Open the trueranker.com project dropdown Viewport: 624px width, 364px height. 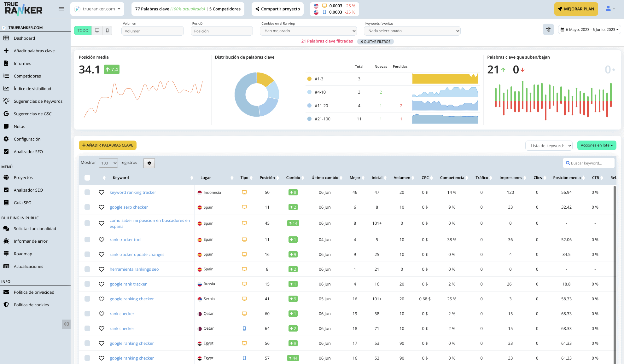97,9
